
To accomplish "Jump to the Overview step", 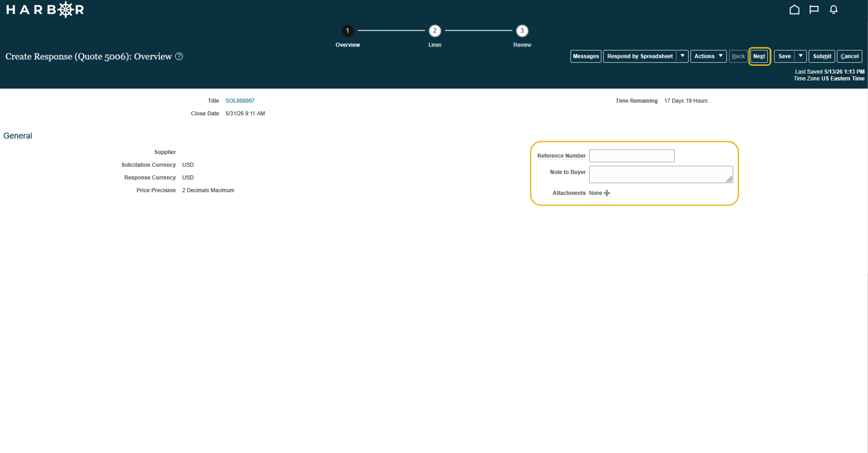I will coord(347,31).
